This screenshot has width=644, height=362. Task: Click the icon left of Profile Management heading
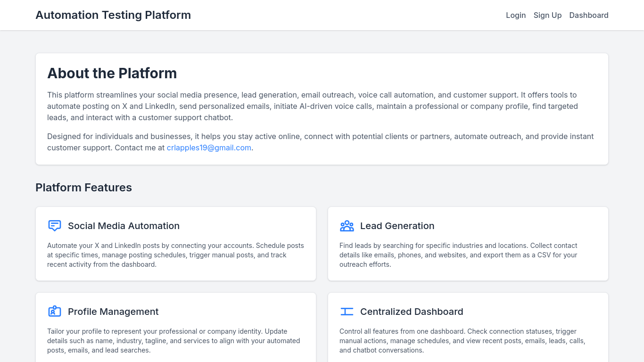tap(55, 311)
